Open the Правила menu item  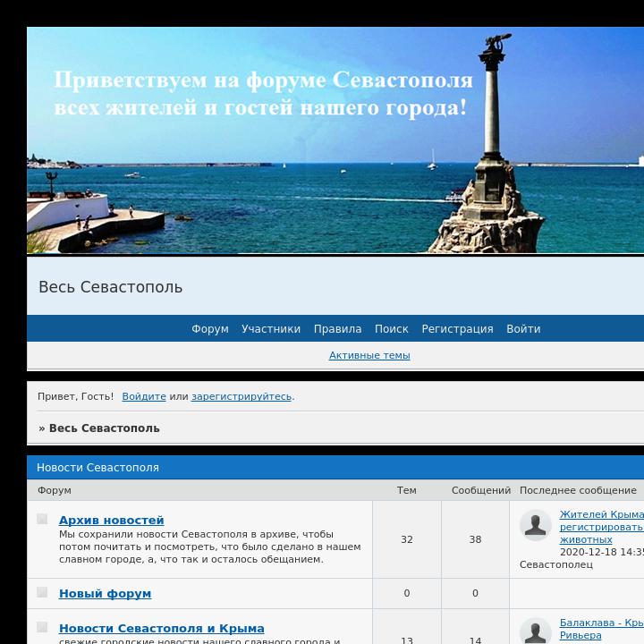click(x=337, y=329)
